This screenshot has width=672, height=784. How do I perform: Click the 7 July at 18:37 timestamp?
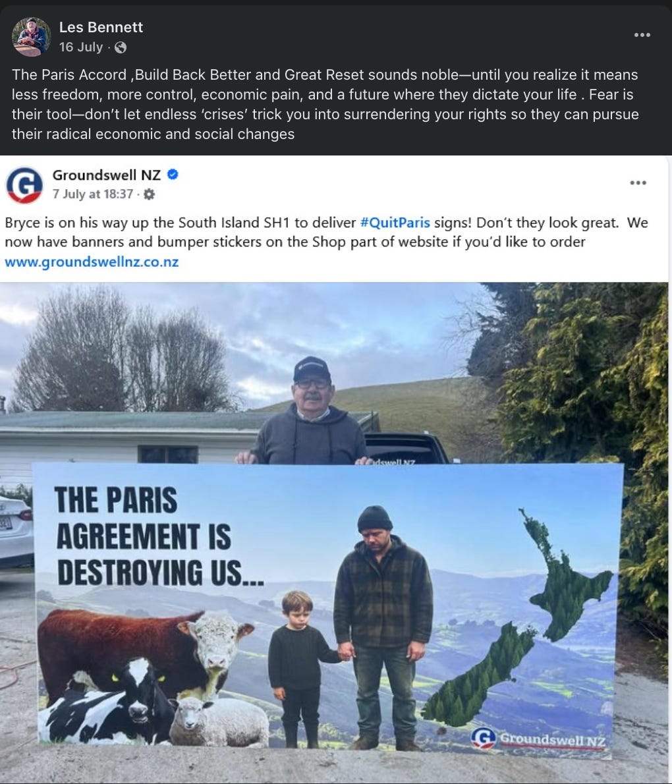click(x=93, y=194)
